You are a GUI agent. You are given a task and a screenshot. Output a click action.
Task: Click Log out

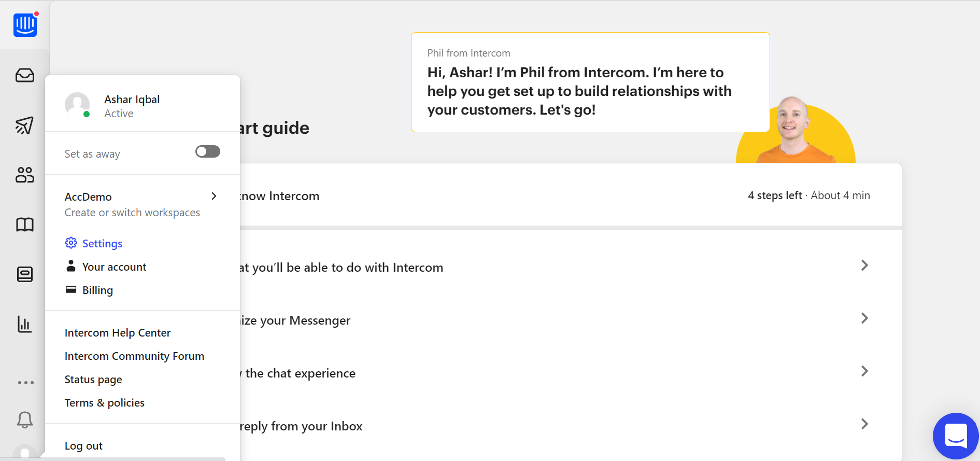click(83, 445)
